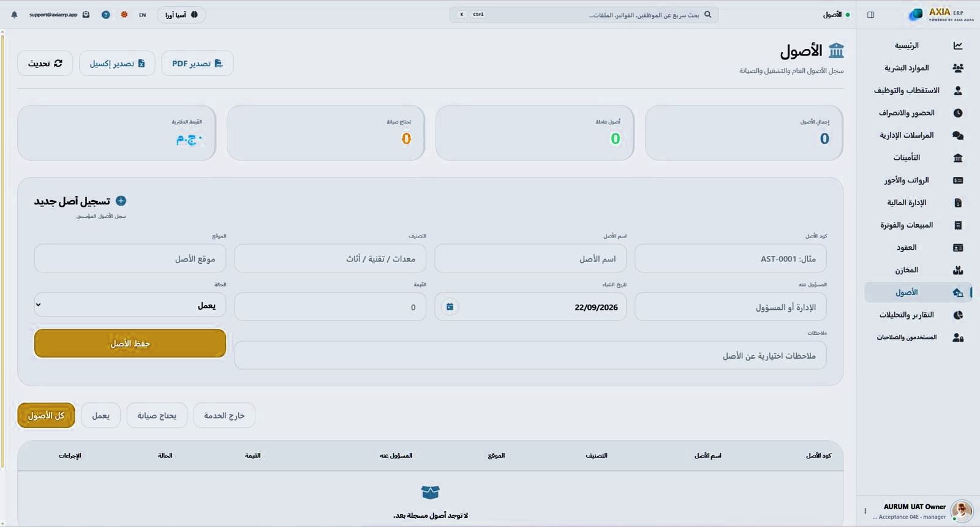Click the أصول عاملة card
Screen dimensions: 980x527
(535, 133)
